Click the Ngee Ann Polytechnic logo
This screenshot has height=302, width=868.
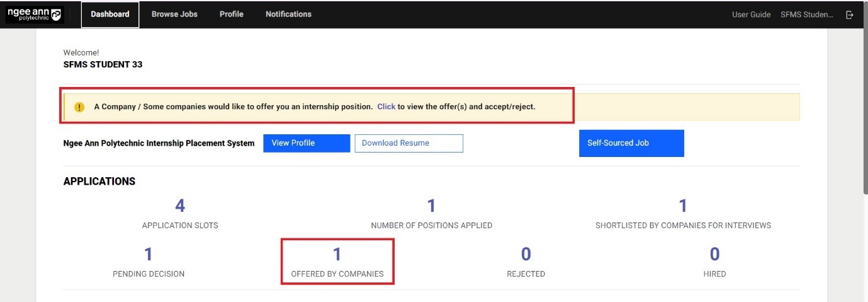tap(35, 15)
